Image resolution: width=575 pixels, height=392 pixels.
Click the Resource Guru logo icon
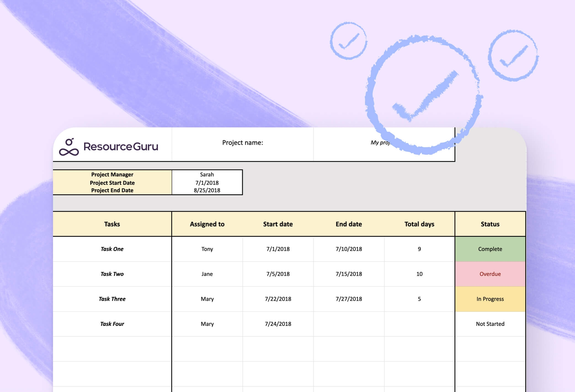(x=69, y=147)
